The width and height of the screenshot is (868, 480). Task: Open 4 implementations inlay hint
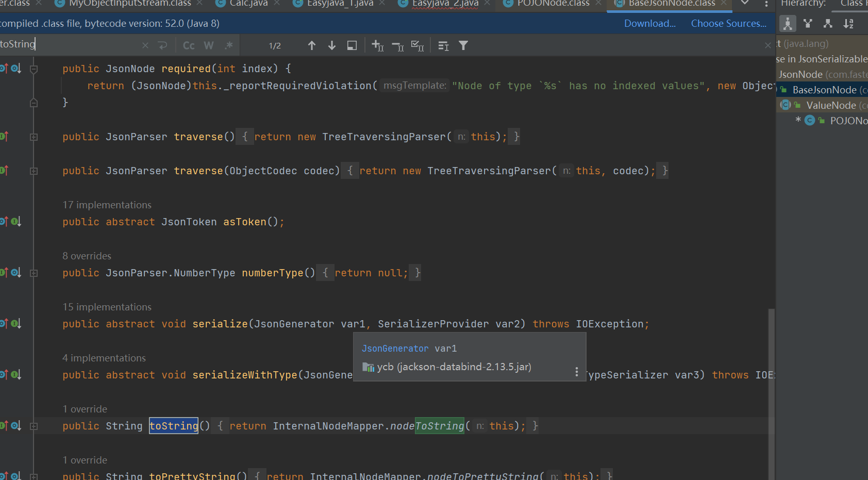tap(104, 358)
